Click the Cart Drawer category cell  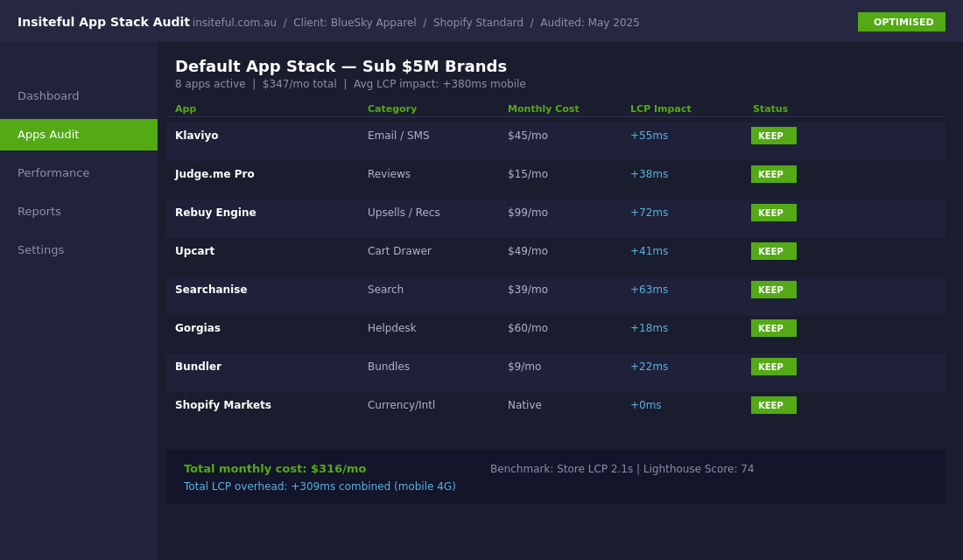tap(399, 251)
